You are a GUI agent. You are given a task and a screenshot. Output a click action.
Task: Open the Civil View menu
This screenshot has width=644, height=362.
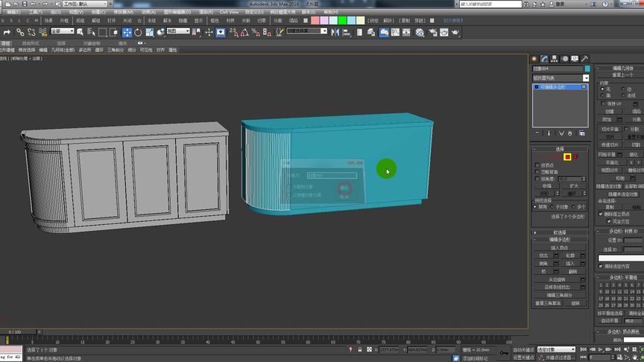point(228,13)
